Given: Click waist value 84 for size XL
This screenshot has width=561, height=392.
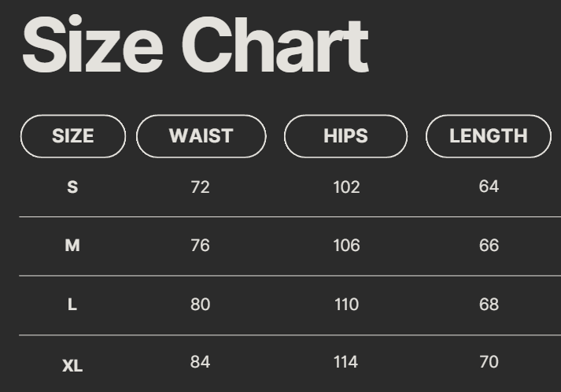Looking at the screenshot, I should pos(201,362).
